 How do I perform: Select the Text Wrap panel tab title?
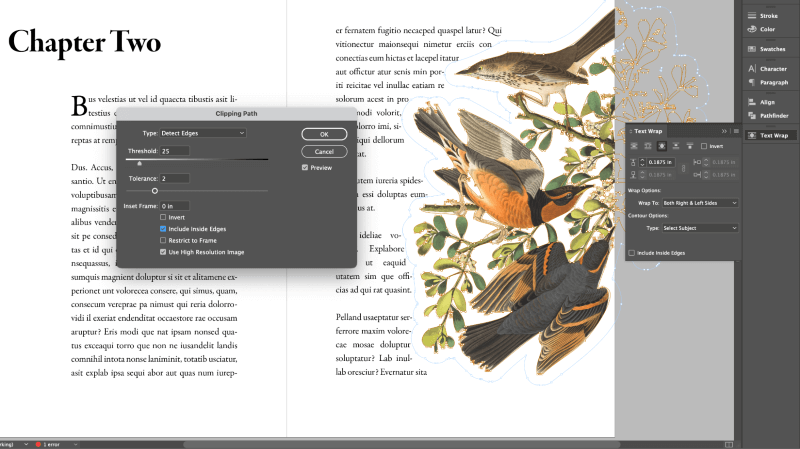648,131
